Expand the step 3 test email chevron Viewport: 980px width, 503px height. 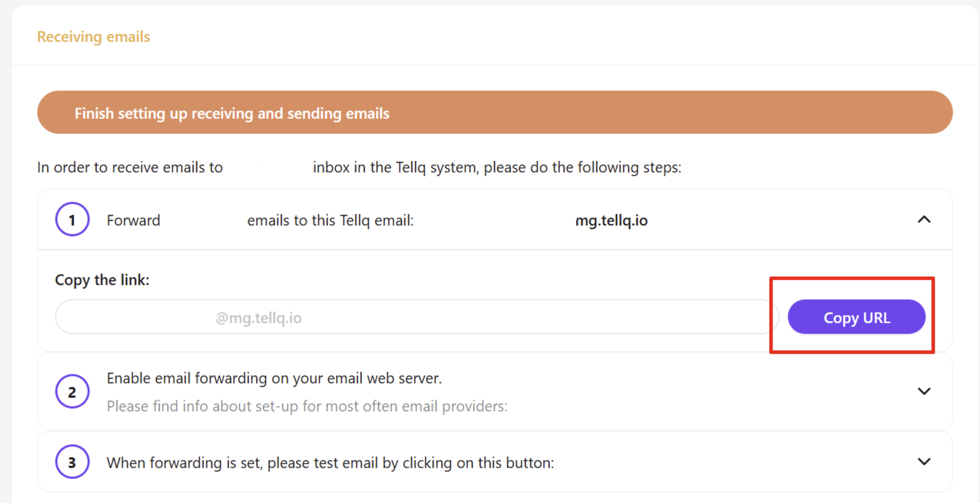[924, 461]
